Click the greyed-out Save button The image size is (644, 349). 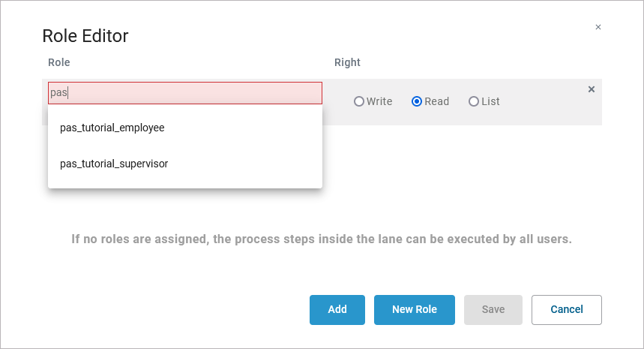[x=493, y=309]
